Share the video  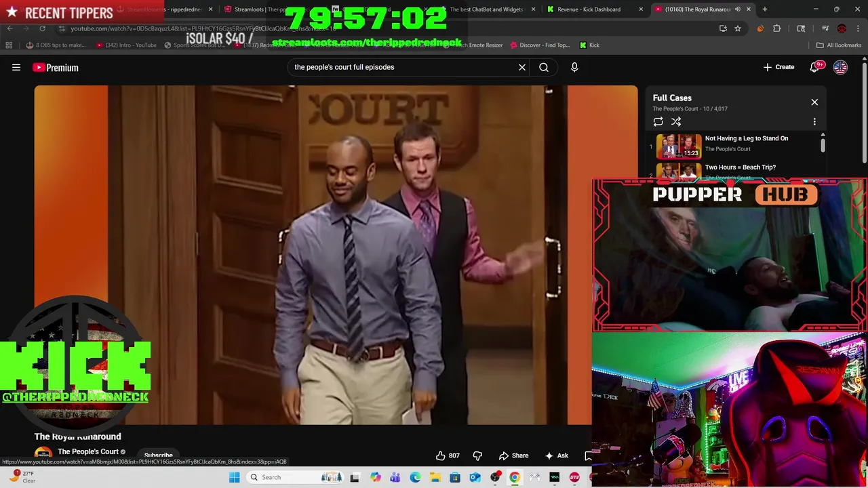[513, 455]
